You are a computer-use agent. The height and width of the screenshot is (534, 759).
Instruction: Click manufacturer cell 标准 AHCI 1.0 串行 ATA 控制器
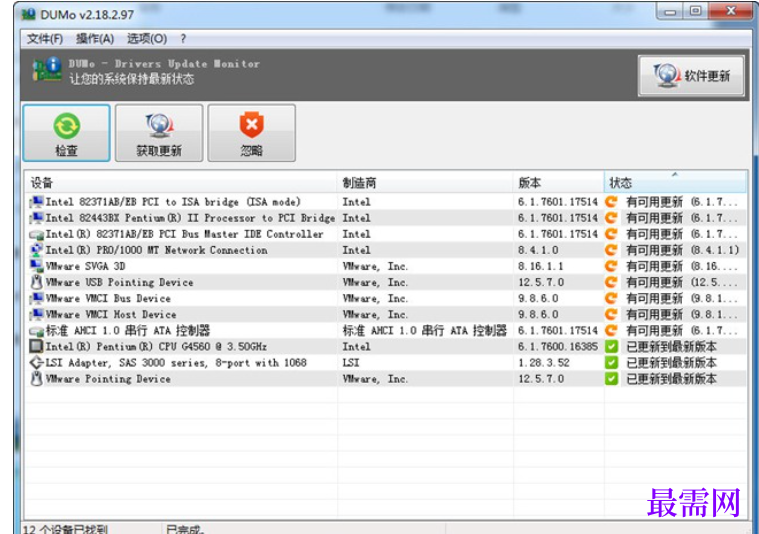point(425,331)
